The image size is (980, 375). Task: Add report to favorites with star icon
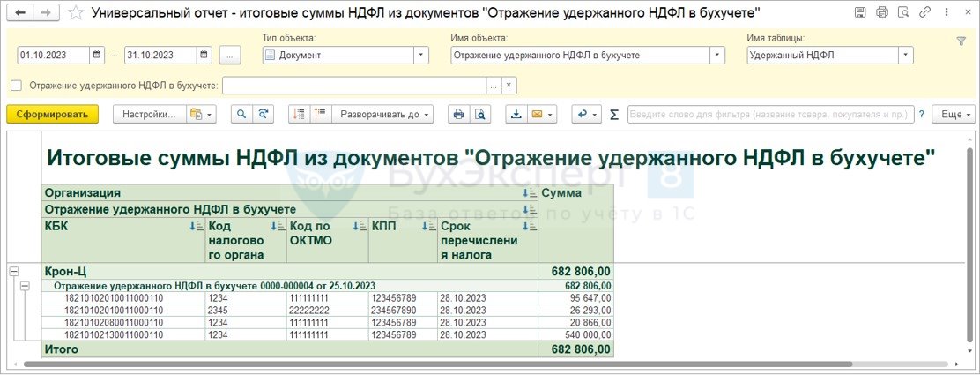(76, 12)
